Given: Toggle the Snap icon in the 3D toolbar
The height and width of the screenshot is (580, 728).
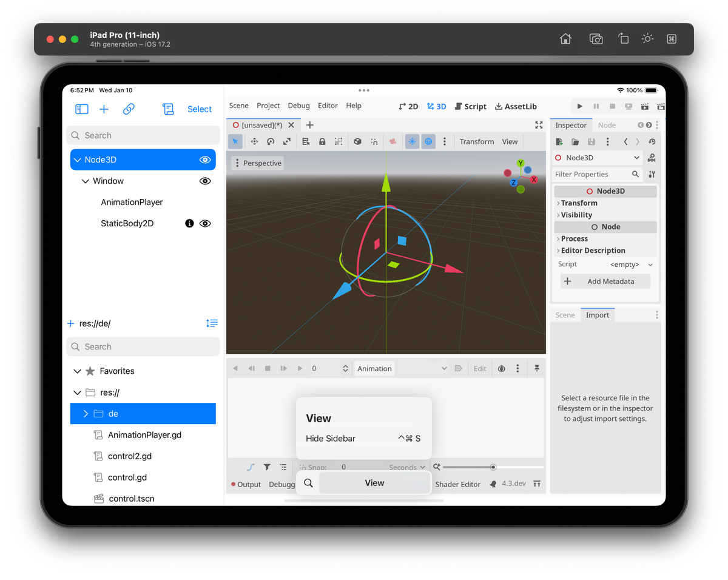Looking at the screenshot, I should coord(374,141).
